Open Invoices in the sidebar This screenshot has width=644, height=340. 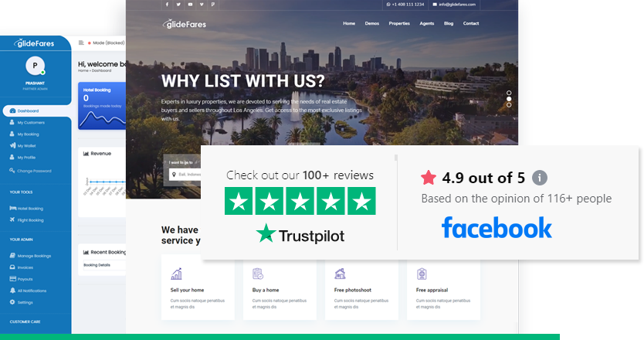22,267
